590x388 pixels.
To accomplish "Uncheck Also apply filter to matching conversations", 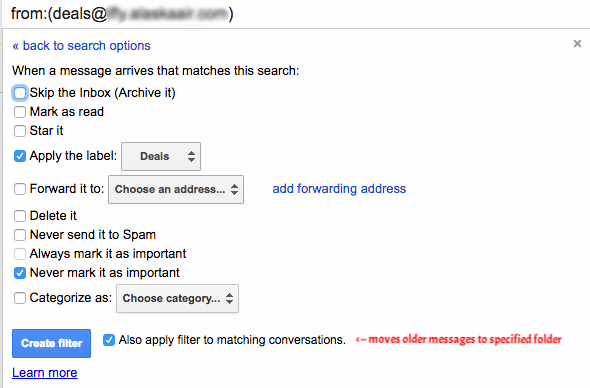I will tap(109, 340).
